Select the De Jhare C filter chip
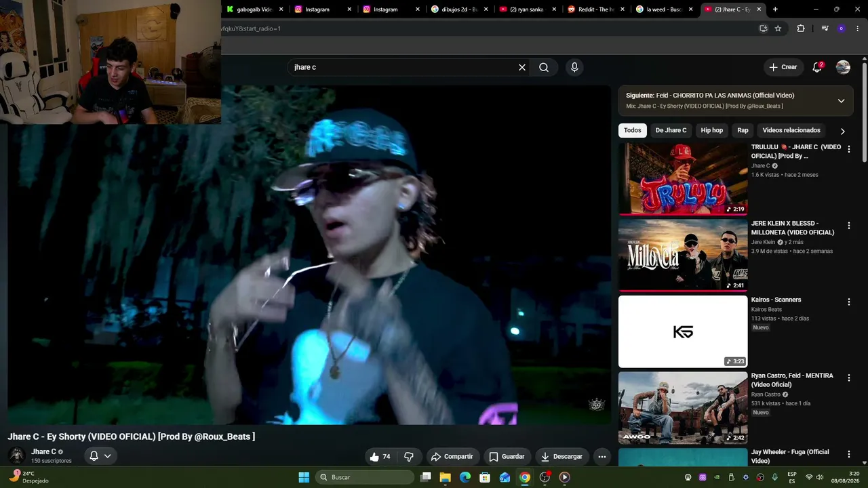The image size is (868, 488). (671, 130)
